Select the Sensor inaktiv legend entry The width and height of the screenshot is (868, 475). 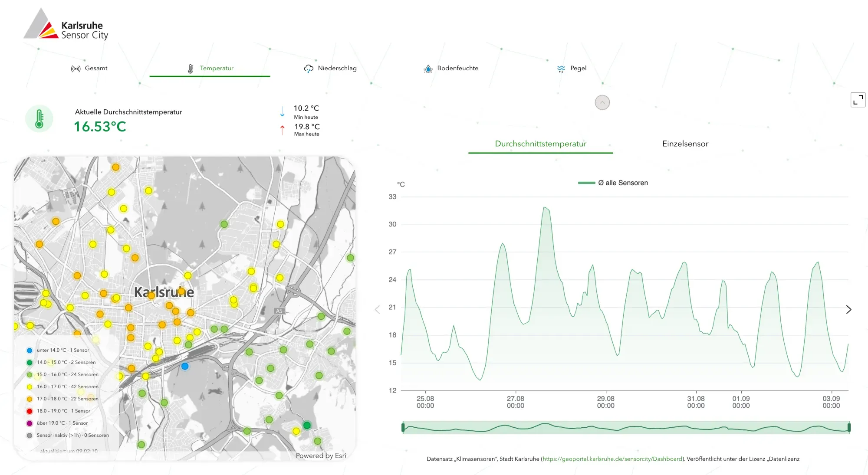[x=68, y=435]
